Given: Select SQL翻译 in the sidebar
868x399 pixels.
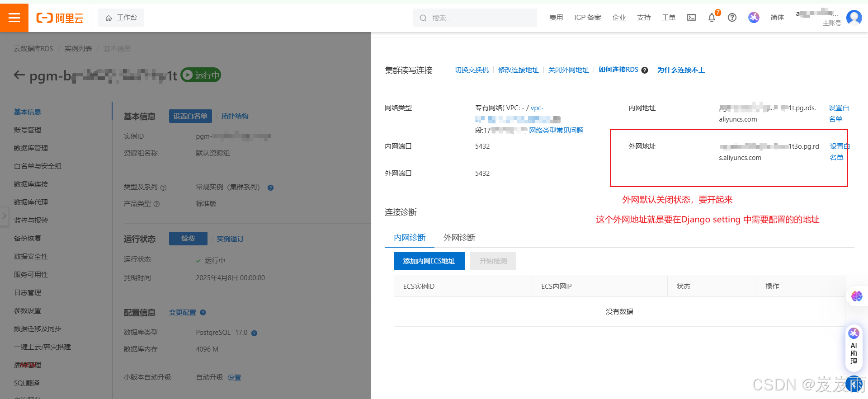Looking at the screenshot, I should click(27, 383).
